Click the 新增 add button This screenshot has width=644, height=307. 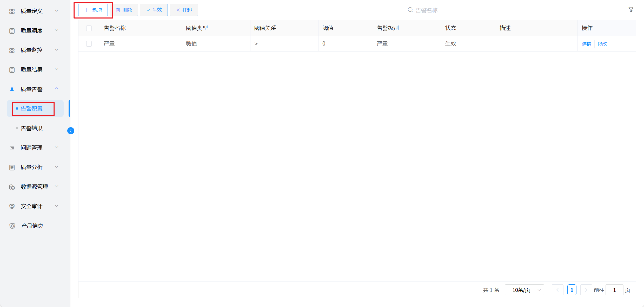[x=93, y=10]
